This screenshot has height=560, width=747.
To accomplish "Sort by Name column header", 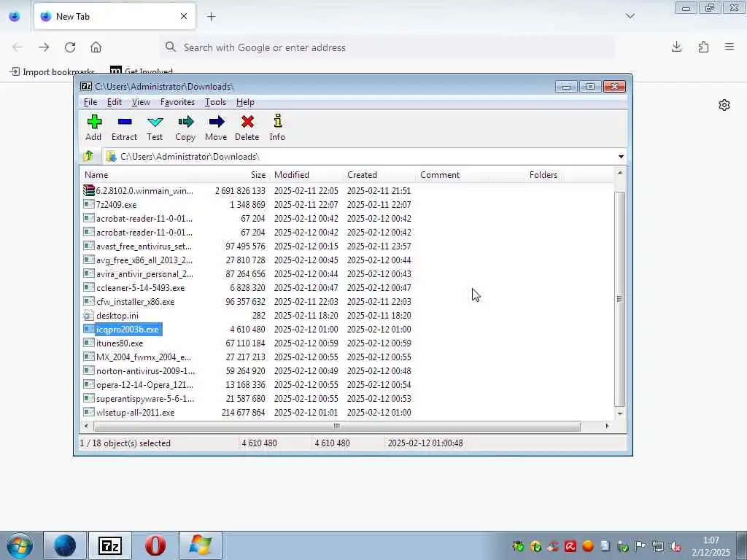I will 139,175.
